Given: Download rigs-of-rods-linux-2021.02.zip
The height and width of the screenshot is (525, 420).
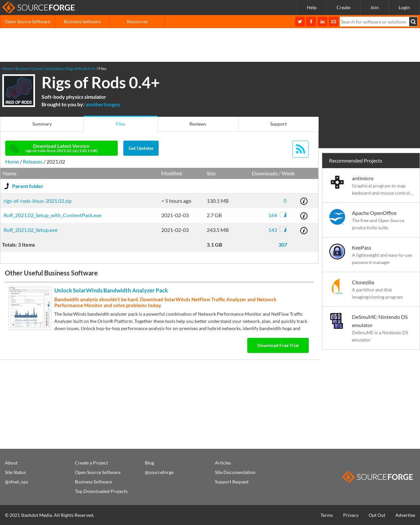Looking at the screenshot, I should pos(38,201).
